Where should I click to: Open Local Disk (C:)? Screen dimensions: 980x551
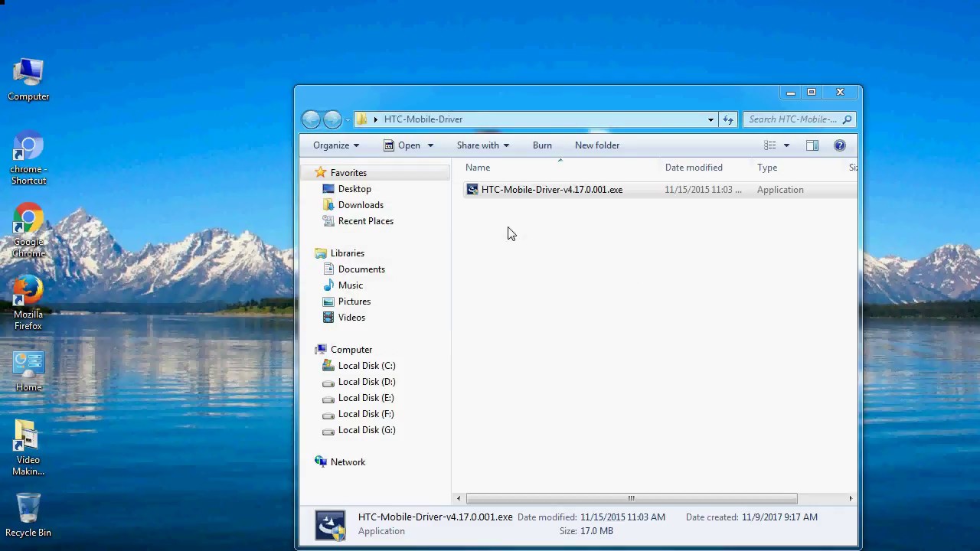pos(367,366)
